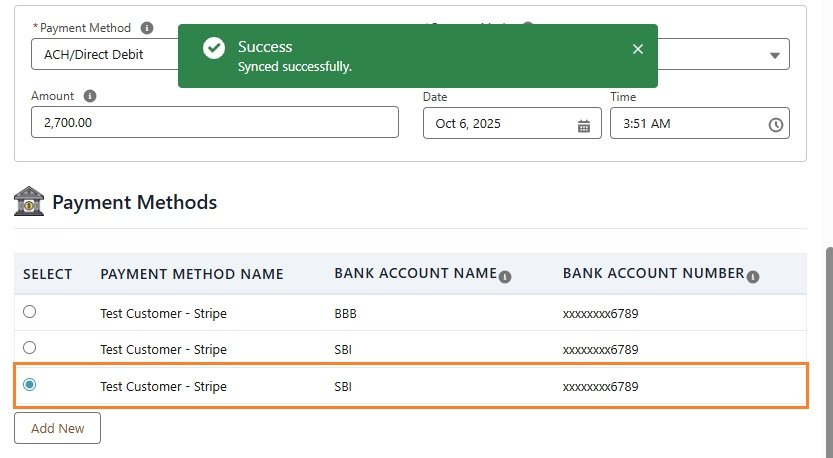833x458 pixels.
Task: Click the Payment Method Name column header
Action: (192, 274)
